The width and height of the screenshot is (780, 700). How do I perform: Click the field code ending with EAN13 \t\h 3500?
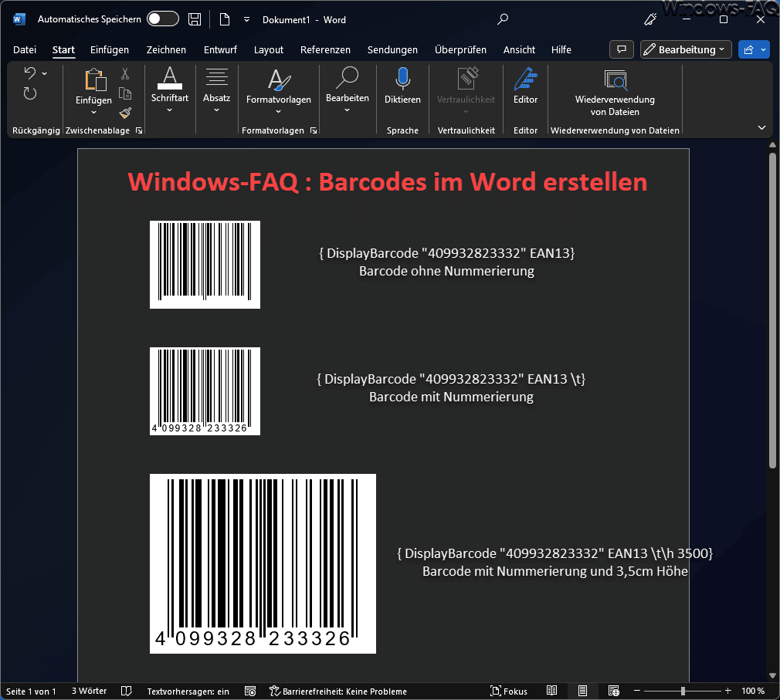[x=554, y=554]
